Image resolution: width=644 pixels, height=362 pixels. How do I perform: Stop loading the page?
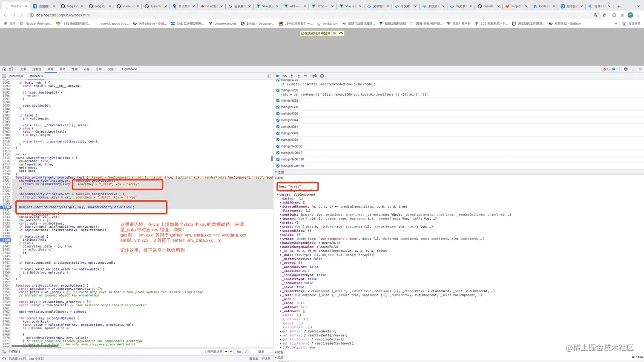22,15
